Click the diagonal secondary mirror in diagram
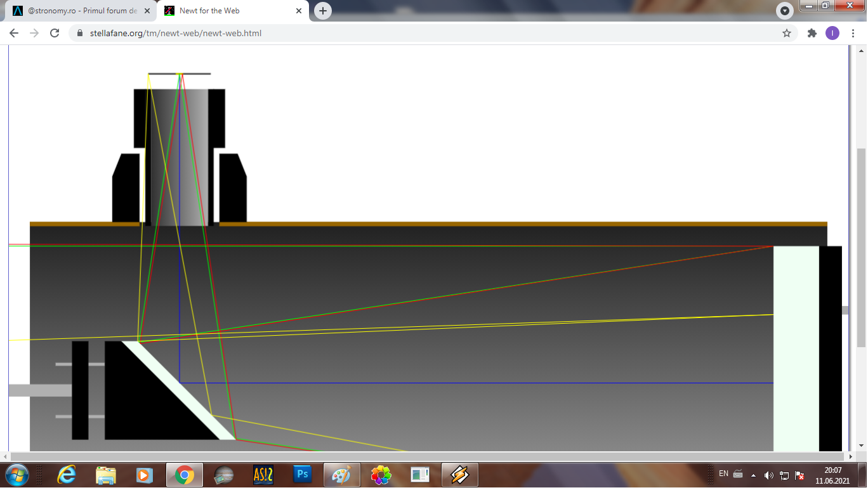The width and height of the screenshot is (868, 490). pos(180,390)
